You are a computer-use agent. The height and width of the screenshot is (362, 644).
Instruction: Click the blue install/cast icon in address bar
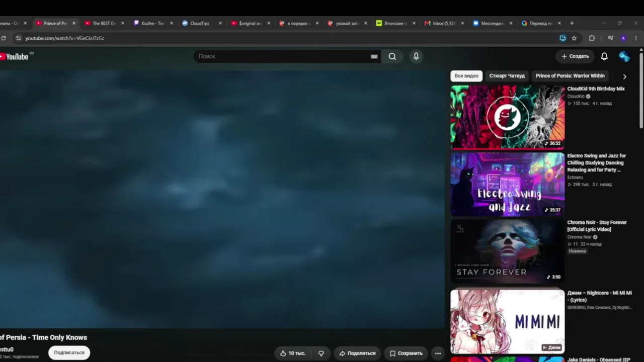tap(562, 38)
